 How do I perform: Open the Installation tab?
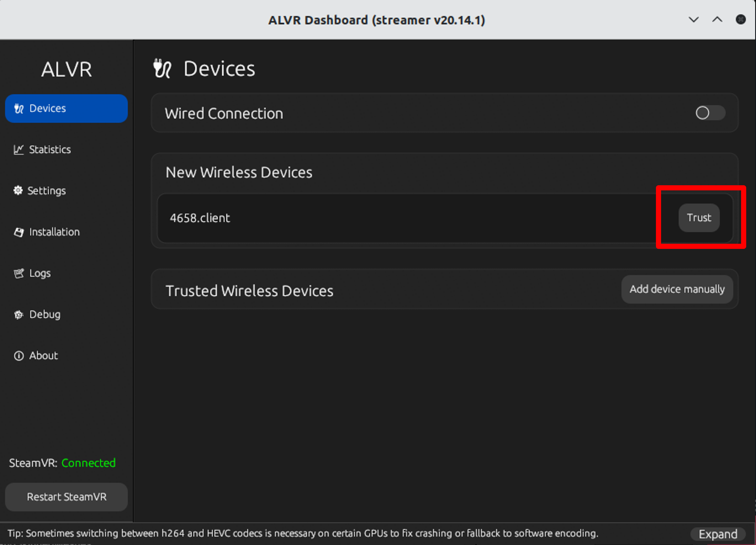(54, 232)
